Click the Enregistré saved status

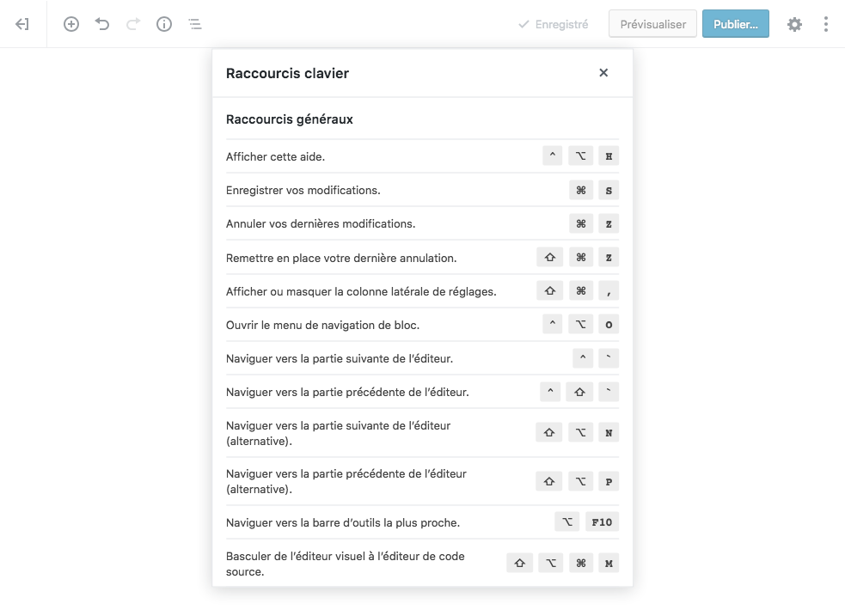(x=554, y=24)
